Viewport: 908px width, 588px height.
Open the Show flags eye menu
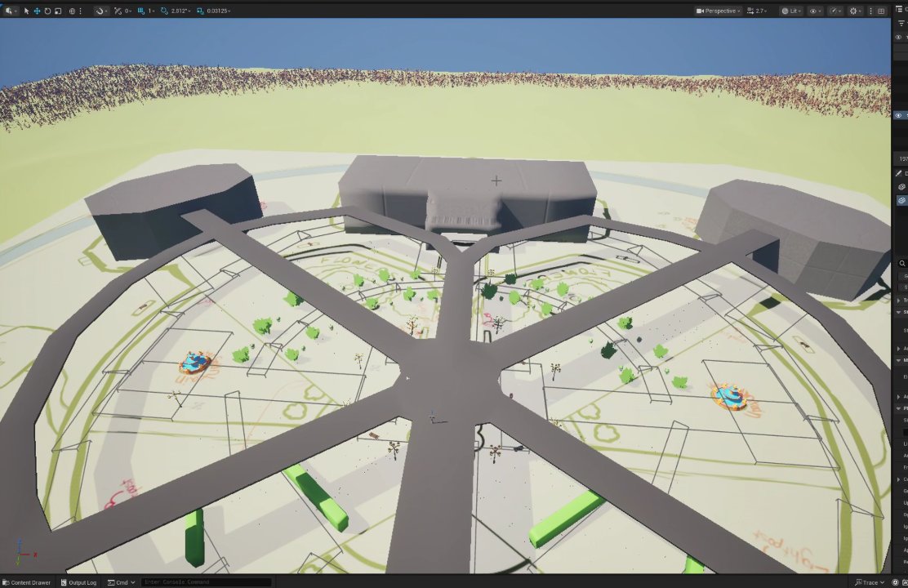tap(815, 11)
